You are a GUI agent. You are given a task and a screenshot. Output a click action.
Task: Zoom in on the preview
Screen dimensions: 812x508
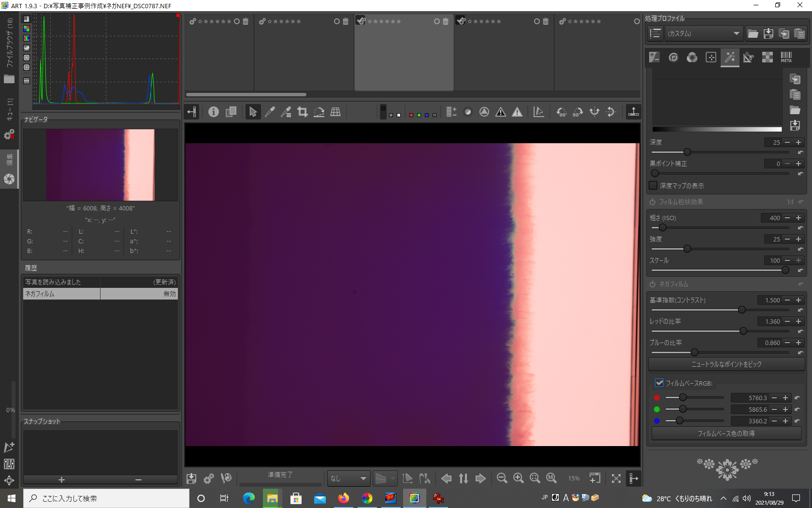coord(519,478)
